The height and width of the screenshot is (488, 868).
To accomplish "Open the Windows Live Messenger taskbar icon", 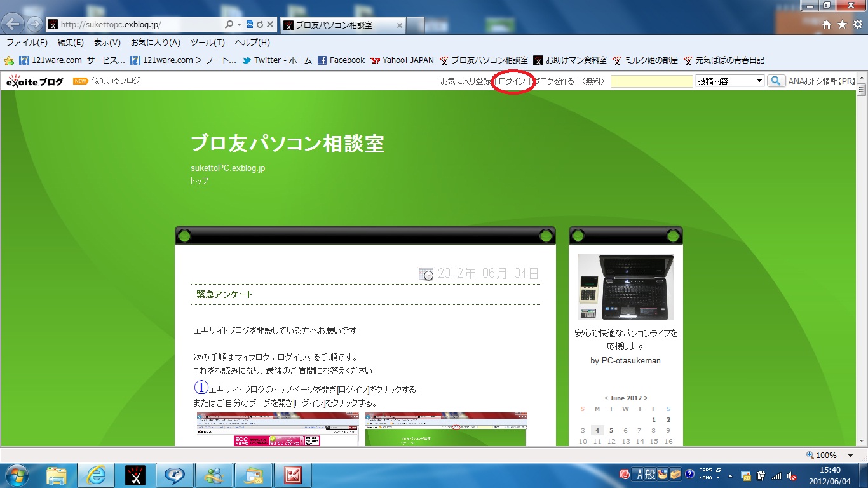I will (214, 475).
